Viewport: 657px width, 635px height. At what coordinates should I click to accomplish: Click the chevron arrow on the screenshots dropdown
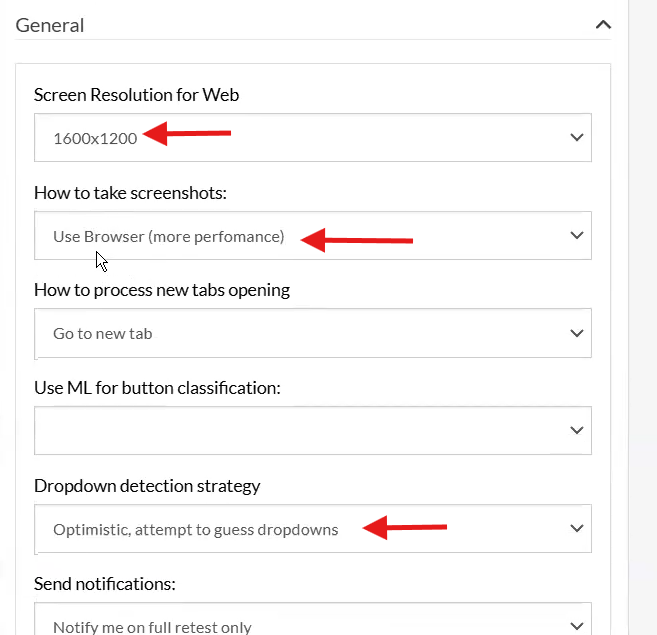576,236
